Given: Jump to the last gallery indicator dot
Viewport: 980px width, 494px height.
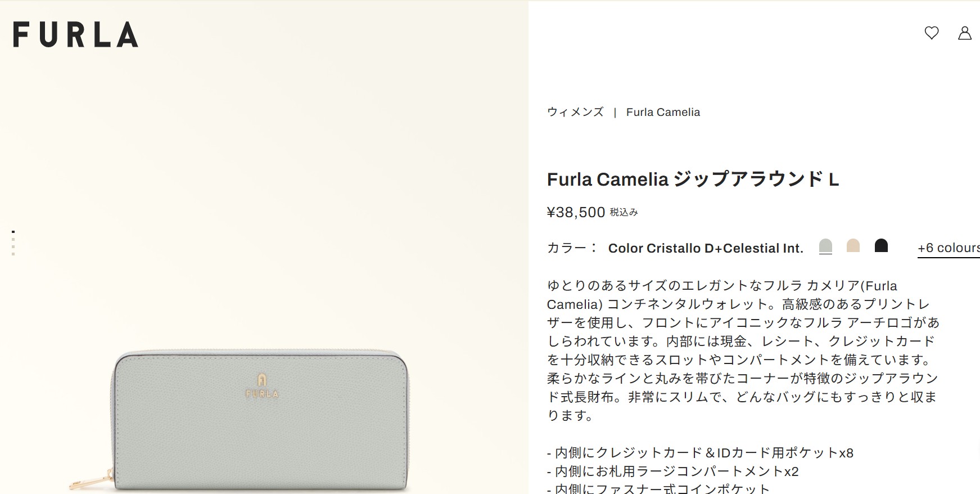Looking at the screenshot, I should (x=13, y=254).
